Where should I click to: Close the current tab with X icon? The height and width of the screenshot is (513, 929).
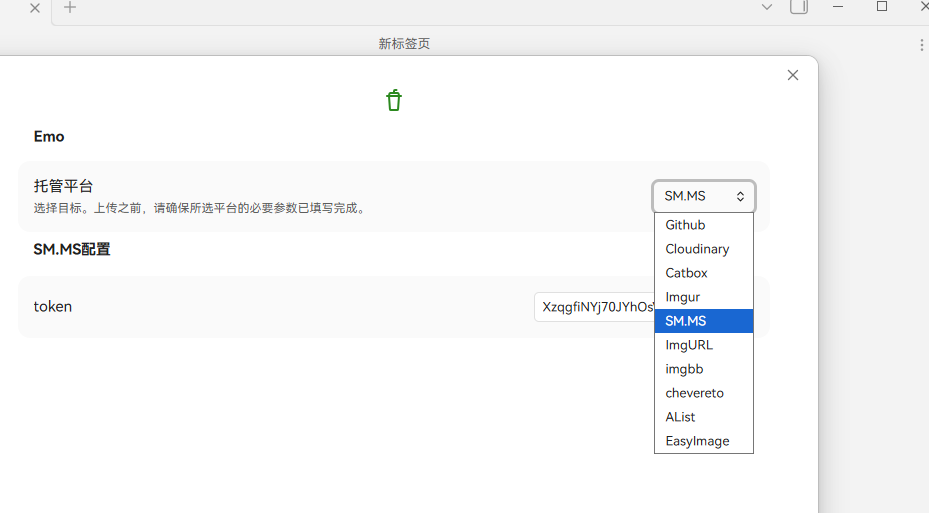(35, 7)
